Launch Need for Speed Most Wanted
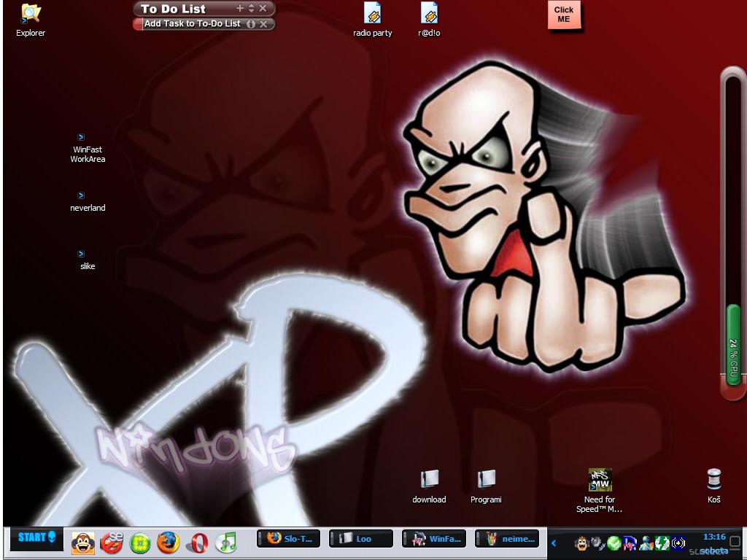The width and height of the screenshot is (747, 560). [x=600, y=491]
